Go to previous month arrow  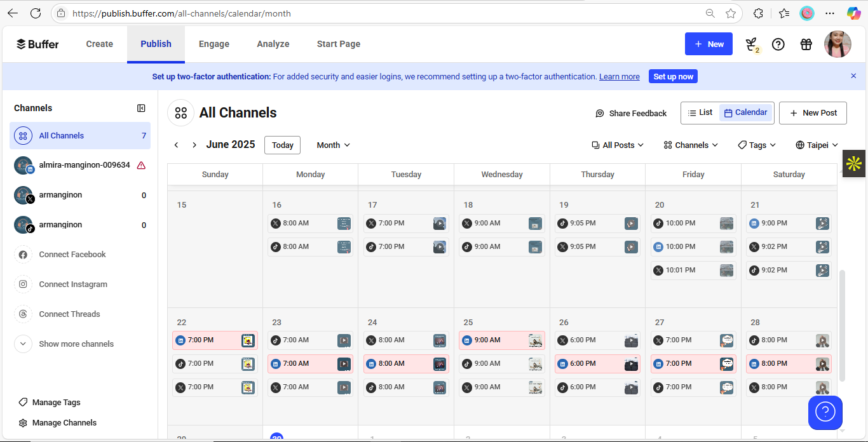tap(177, 145)
